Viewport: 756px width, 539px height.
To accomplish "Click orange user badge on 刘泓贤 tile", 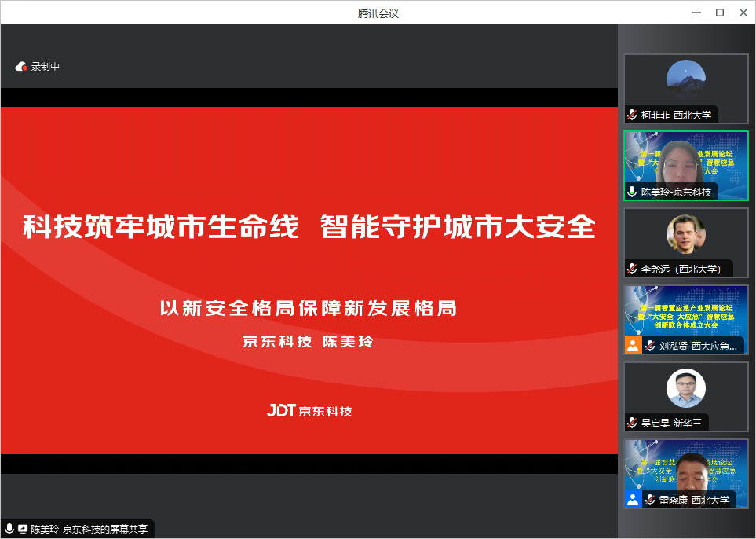I will (633, 346).
